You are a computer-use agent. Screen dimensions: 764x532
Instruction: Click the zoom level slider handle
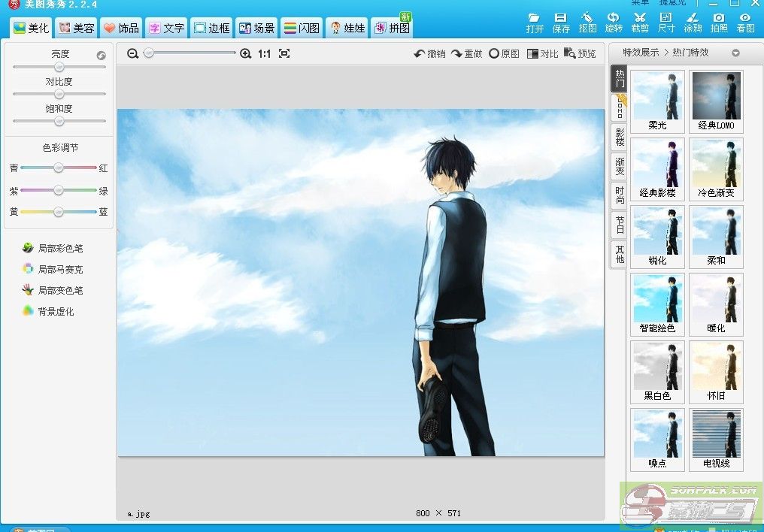click(149, 53)
